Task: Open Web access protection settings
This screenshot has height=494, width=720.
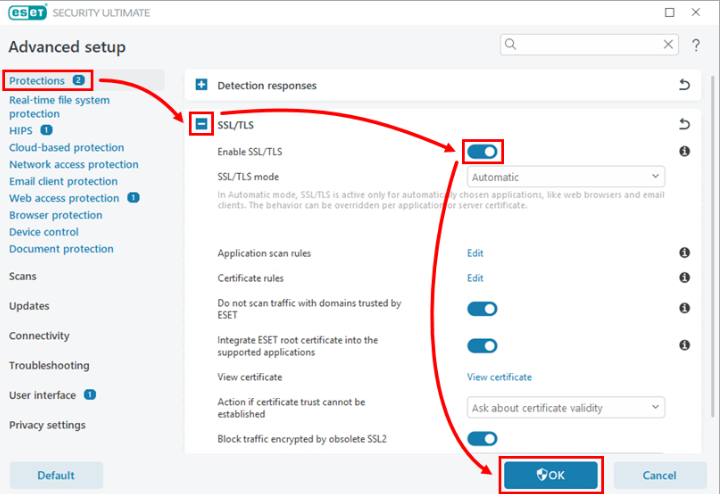Action: pyautogui.click(x=64, y=198)
